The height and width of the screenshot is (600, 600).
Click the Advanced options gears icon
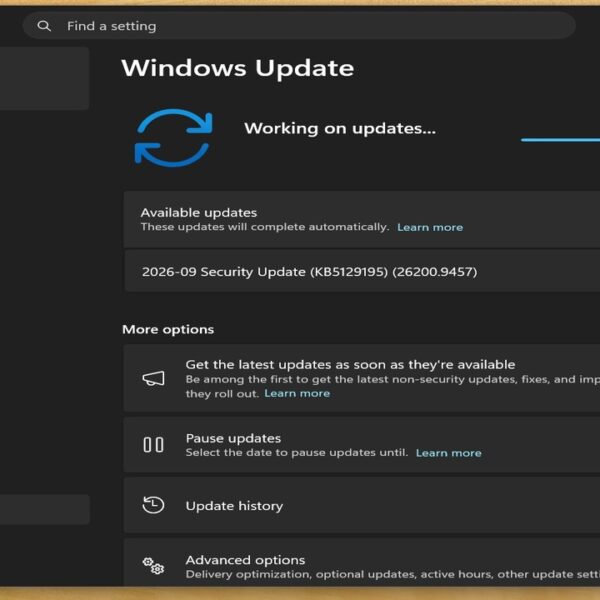(x=153, y=566)
